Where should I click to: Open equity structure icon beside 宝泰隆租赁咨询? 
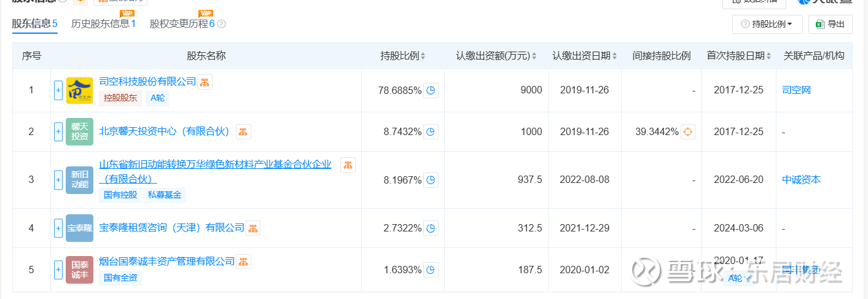pos(253,228)
